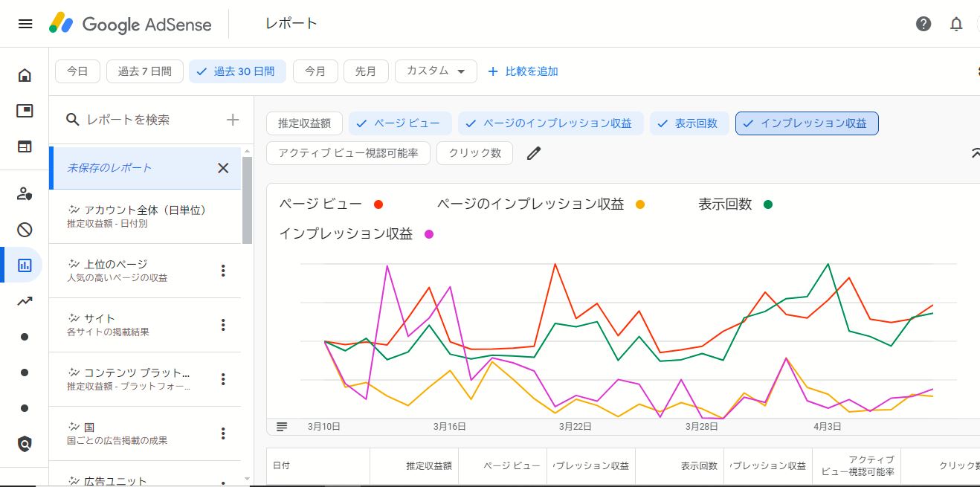Click plus icon to add report
The width and height of the screenshot is (980, 487).
click(x=233, y=120)
